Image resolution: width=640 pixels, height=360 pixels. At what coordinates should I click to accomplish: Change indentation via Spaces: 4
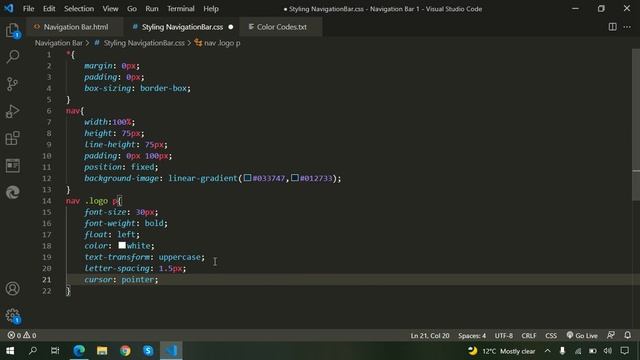tap(472, 336)
